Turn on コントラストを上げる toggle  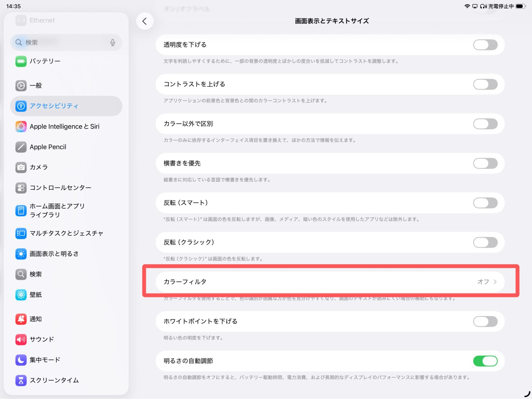tap(485, 85)
